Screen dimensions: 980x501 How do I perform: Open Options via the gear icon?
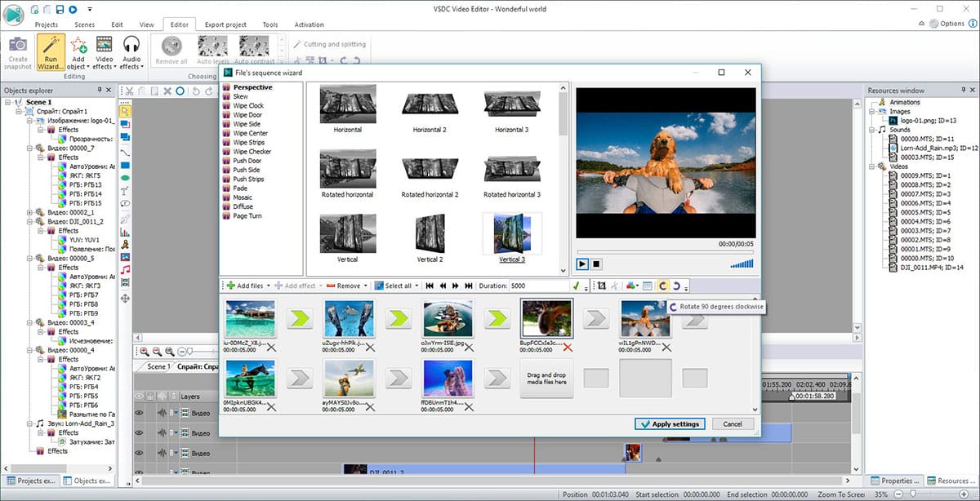(x=934, y=24)
